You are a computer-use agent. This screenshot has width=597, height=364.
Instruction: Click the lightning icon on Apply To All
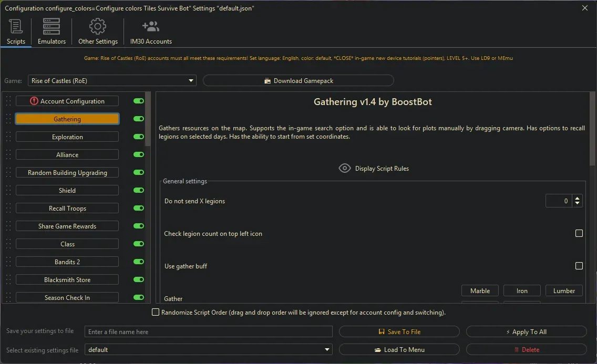[508, 332]
